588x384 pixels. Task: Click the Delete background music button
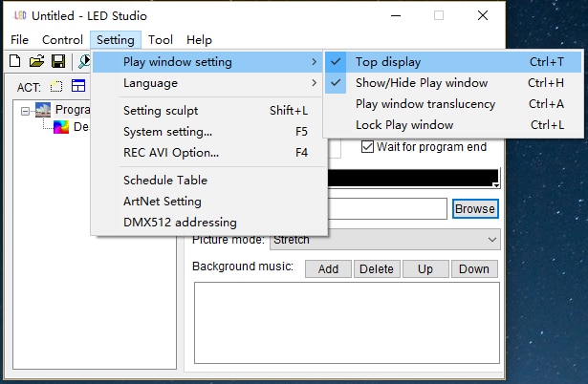click(x=377, y=269)
